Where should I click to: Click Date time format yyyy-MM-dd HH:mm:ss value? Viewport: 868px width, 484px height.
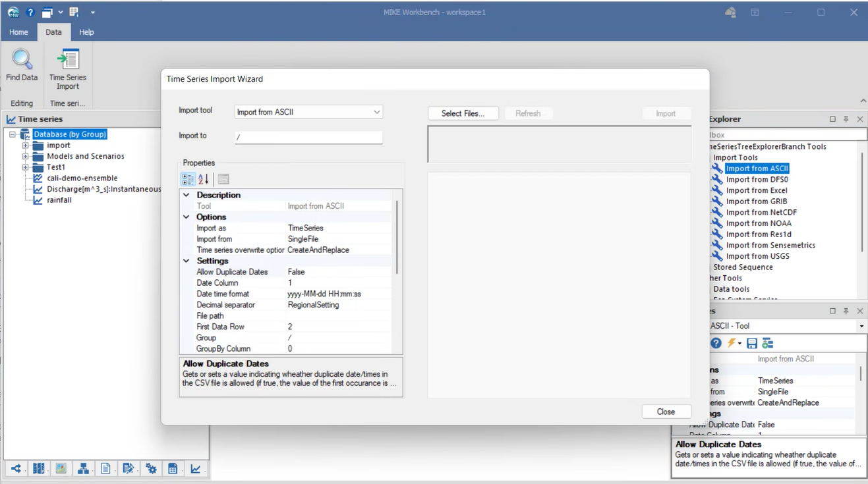pyautogui.click(x=324, y=294)
